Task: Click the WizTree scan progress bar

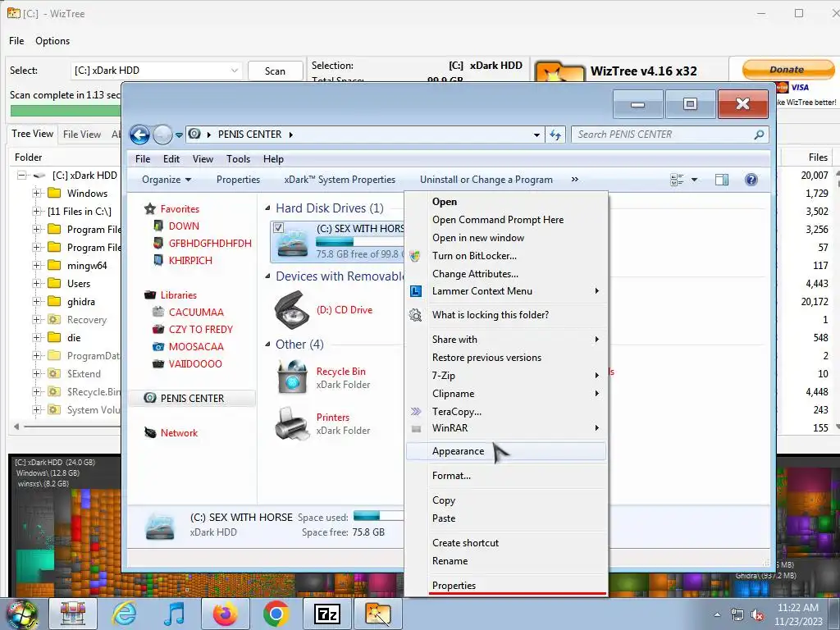Action: click(x=66, y=111)
